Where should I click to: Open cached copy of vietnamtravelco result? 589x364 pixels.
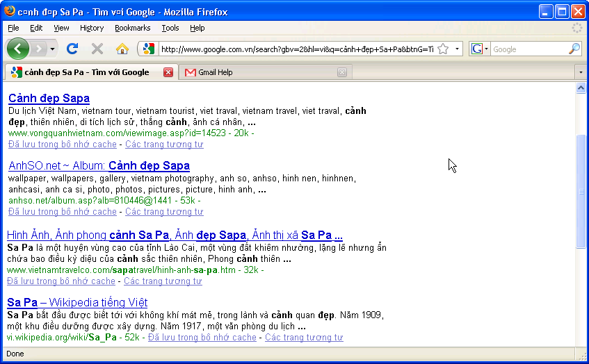(x=61, y=281)
